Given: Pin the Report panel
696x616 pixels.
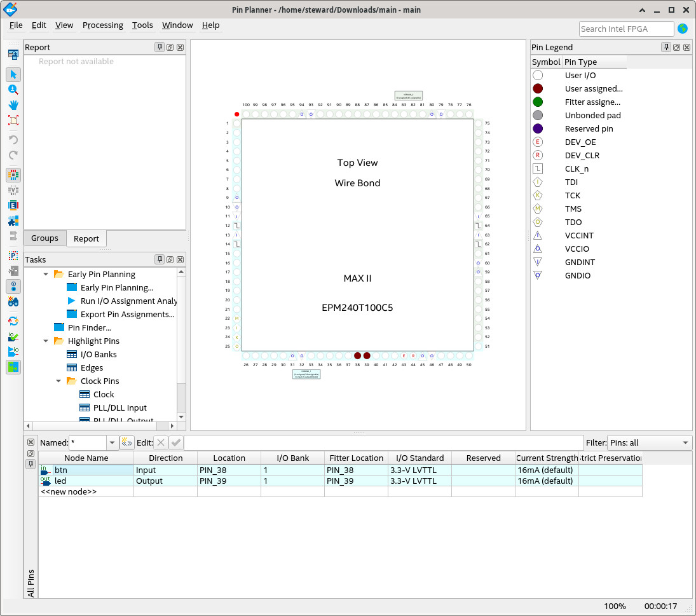Looking at the screenshot, I should coord(160,47).
